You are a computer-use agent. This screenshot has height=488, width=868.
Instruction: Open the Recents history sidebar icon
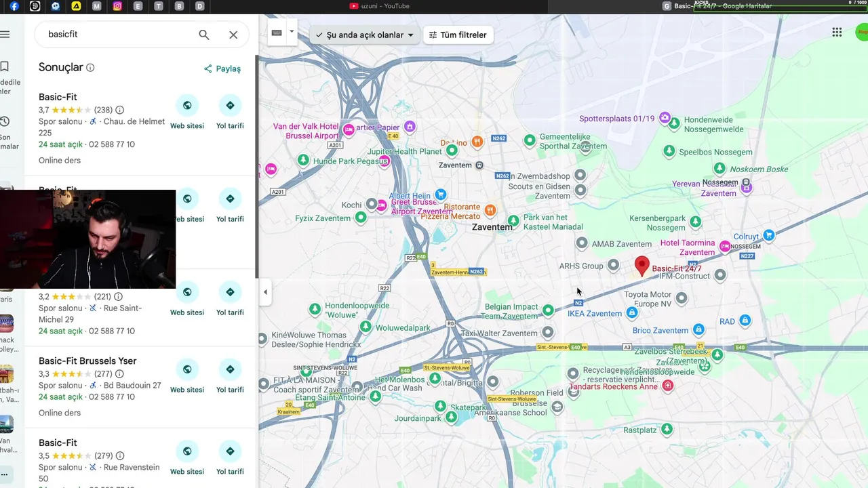pos(5,121)
